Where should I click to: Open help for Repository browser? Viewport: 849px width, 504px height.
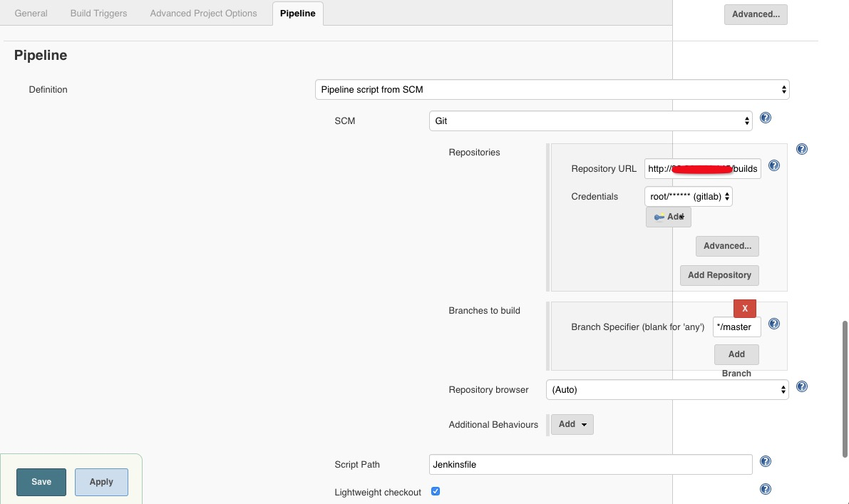point(802,386)
